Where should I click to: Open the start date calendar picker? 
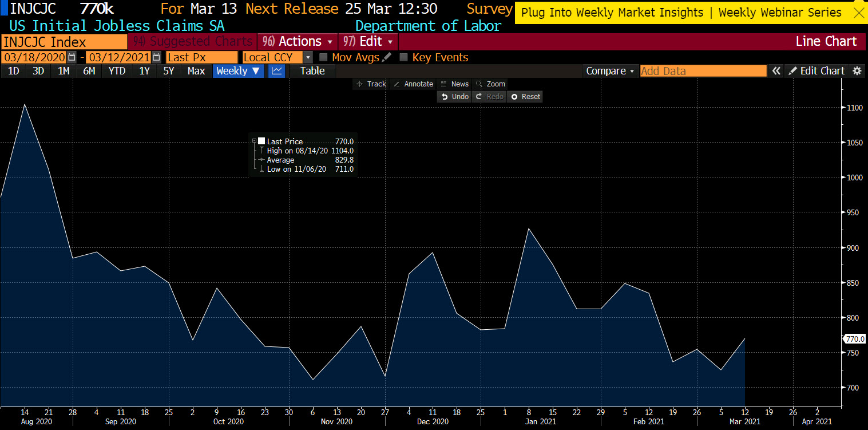point(72,57)
